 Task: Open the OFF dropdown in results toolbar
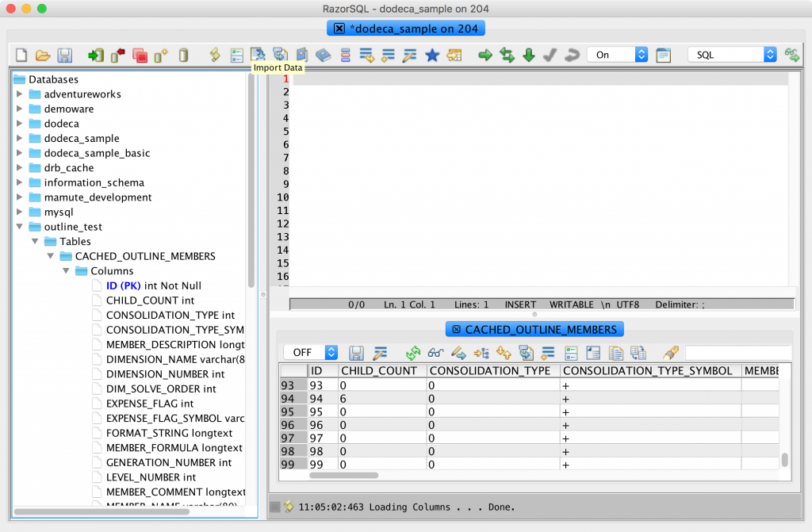tap(311, 353)
